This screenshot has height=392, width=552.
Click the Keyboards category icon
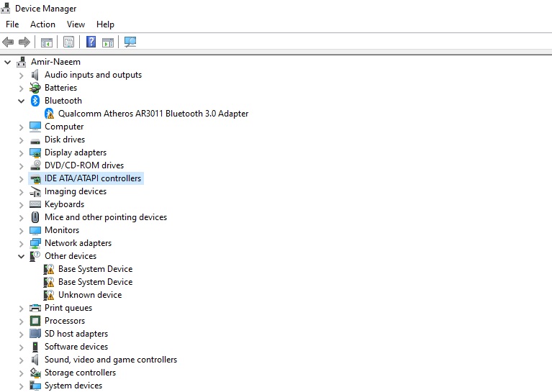click(x=35, y=204)
